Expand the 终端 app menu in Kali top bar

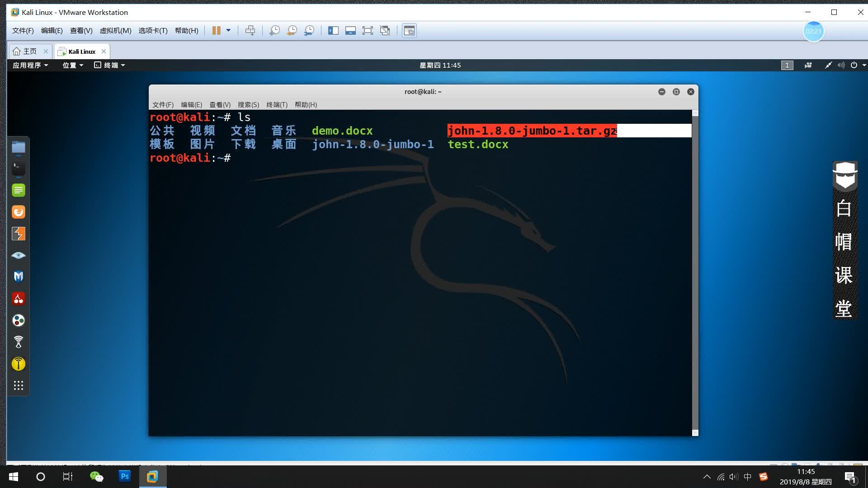coord(109,65)
